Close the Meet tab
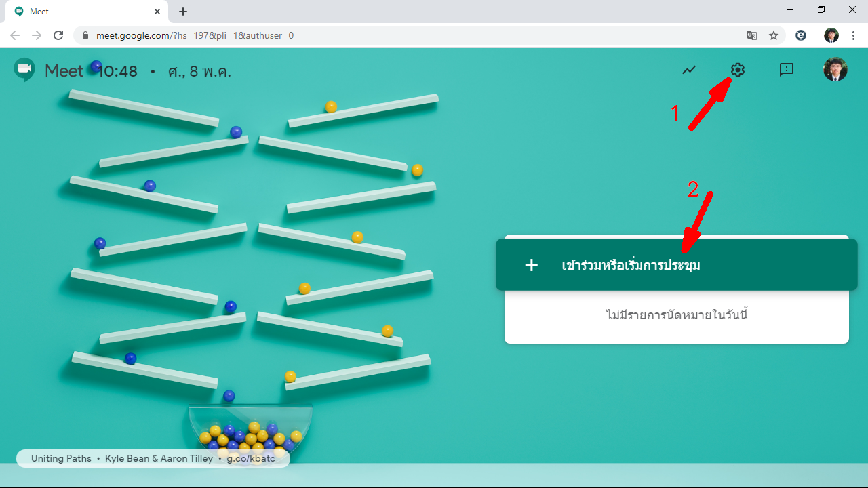This screenshot has height=488, width=868. click(157, 12)
